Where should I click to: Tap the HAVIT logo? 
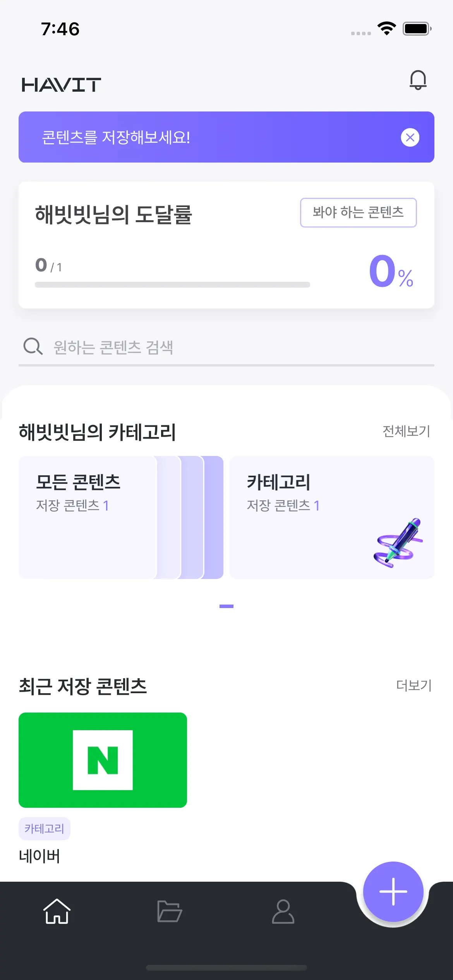[x=61, y=85]
